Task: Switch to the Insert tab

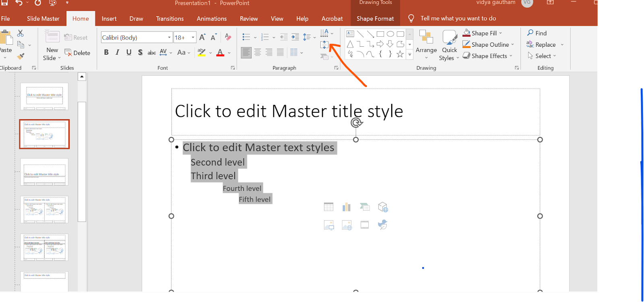Action: pyautogui.click(x=109, y=19)
